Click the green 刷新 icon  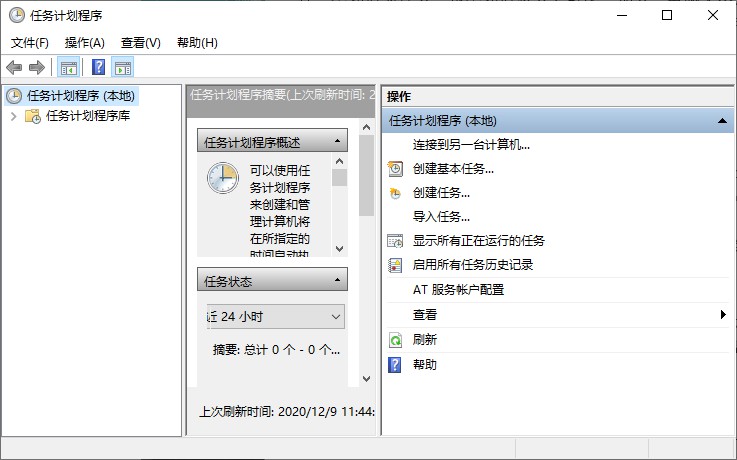395,340
